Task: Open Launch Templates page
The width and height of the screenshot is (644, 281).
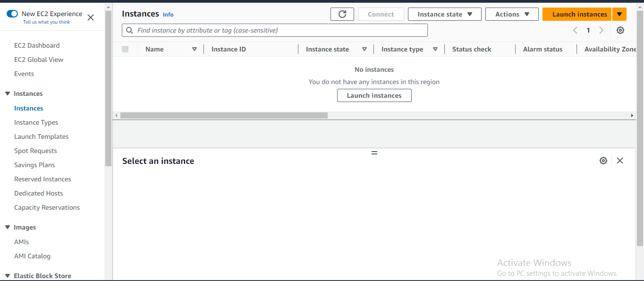Action: click(x=42, y=136)
